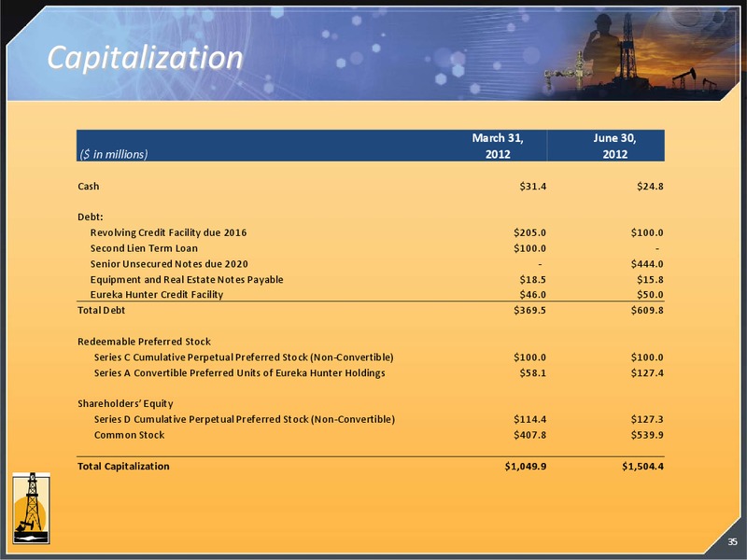This screenshot has width=747, height=560.
Task: Click the "March 31, 2012" column header
Action: [498, 146]
